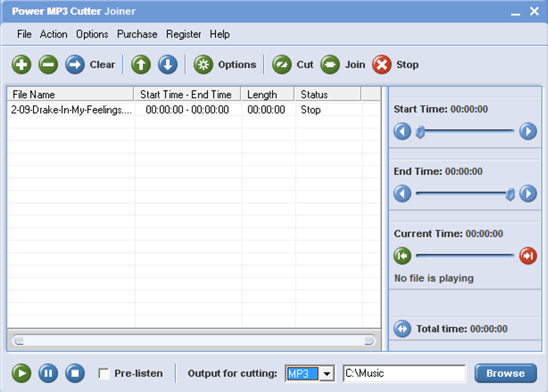Move file up with green arrow icon

click(x=141, y=64)
